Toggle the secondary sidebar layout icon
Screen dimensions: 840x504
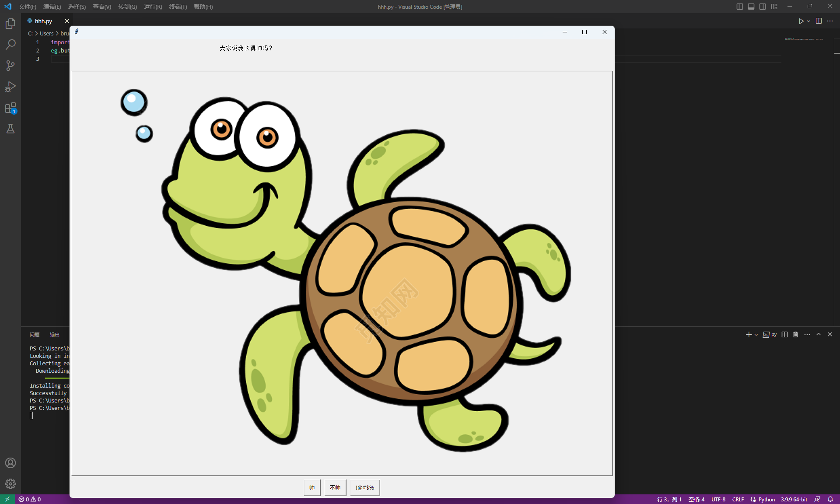[763, 7]
